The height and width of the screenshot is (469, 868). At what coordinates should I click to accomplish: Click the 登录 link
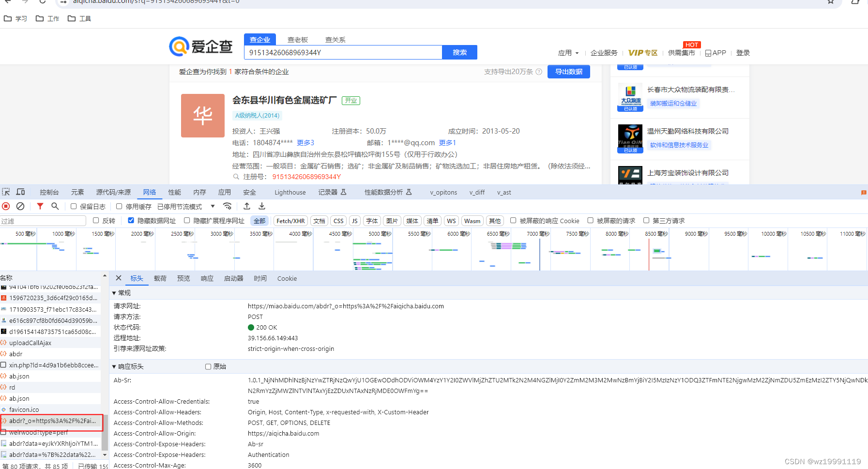coord(743,53)
